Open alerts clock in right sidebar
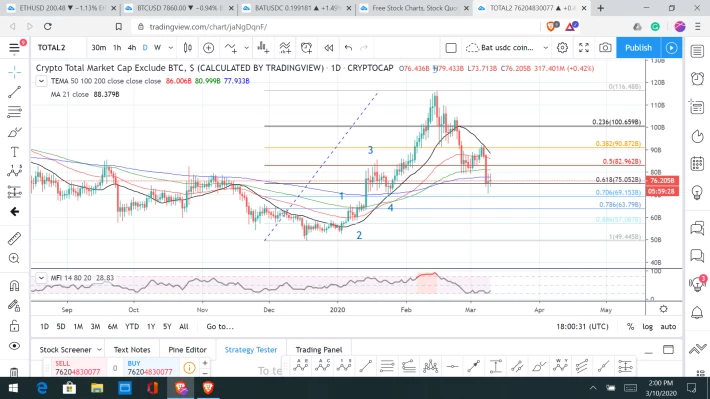710x399 pixels. click(697, 79)
